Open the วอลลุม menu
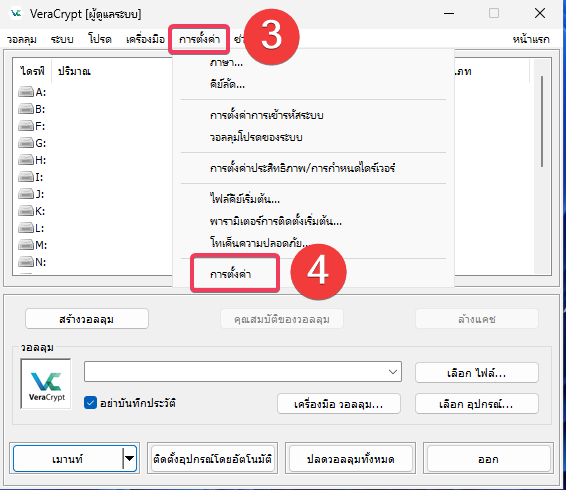The image size is (566, 490). point(22,39)
